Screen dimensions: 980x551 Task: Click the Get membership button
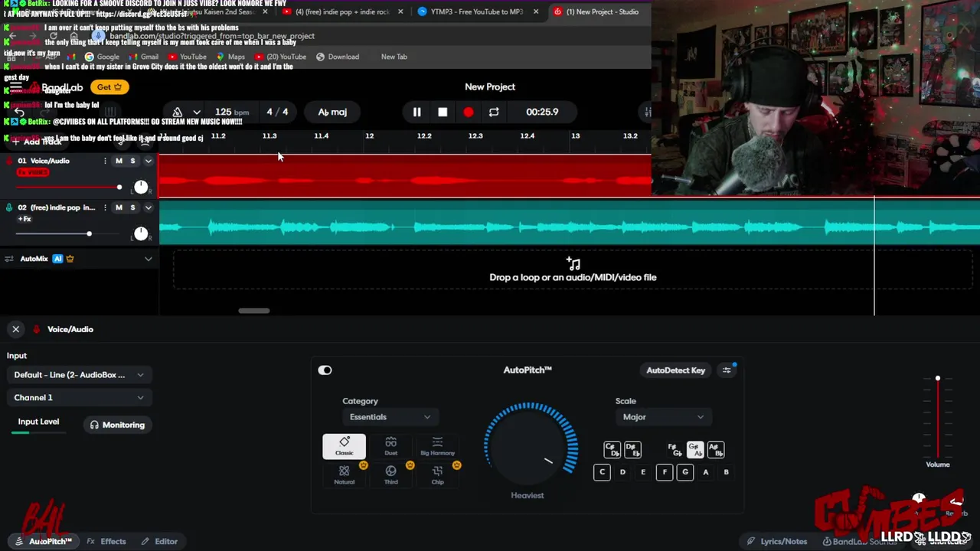pyautogui.click(x=109, y=87)
